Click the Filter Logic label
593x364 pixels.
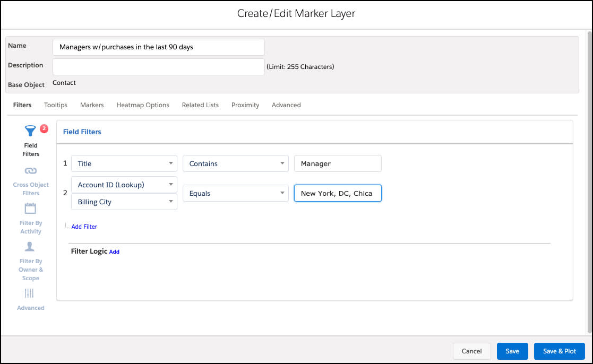pyautogui.click(x=89, y=252)
